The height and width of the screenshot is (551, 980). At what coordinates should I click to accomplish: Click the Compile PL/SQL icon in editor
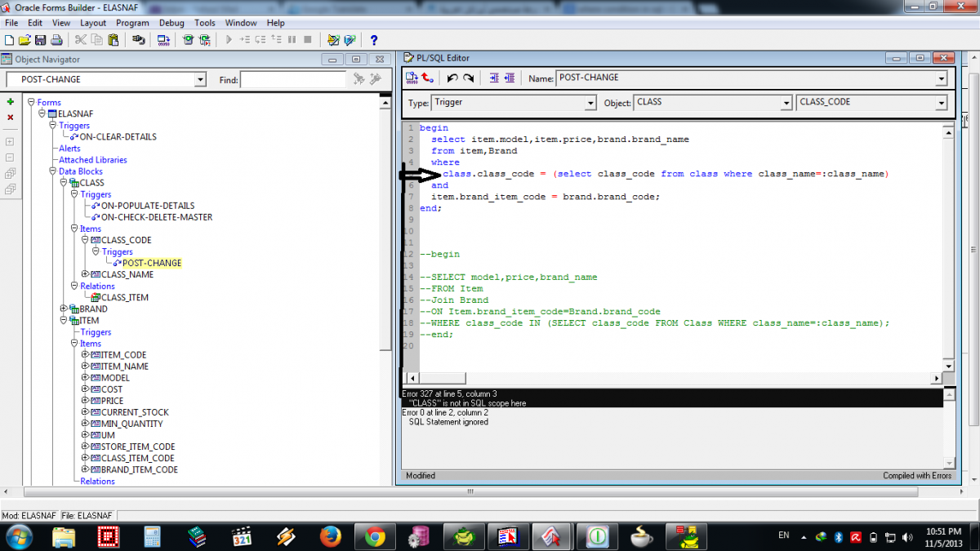pyautogui.click(x=412, y=78)
